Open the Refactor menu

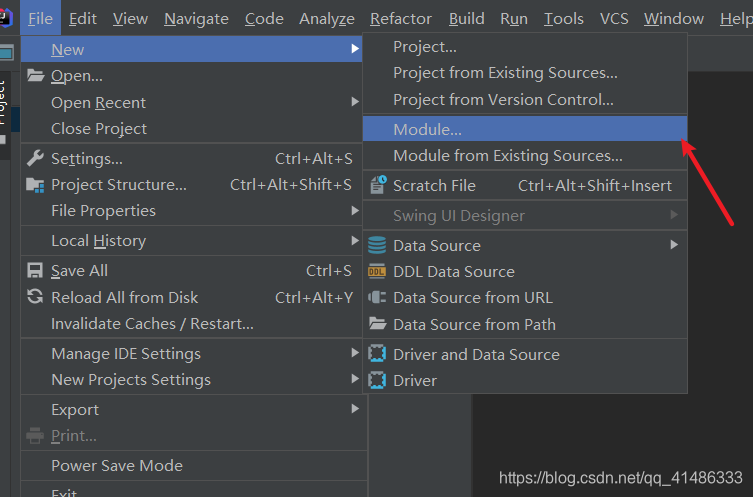click(400, 19)
